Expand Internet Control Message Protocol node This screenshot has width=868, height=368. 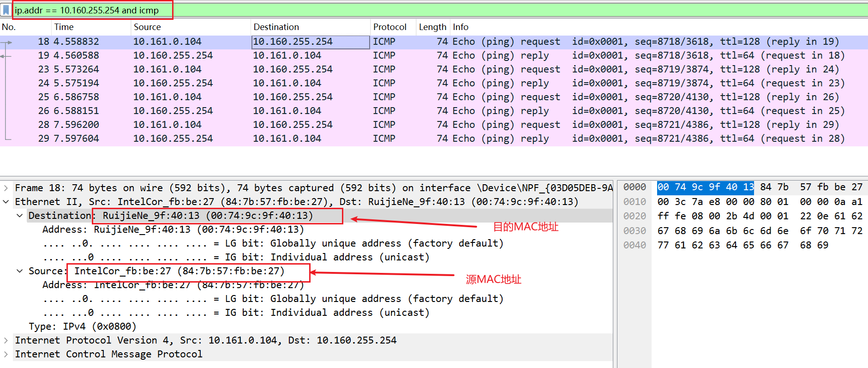coord(6,354)
